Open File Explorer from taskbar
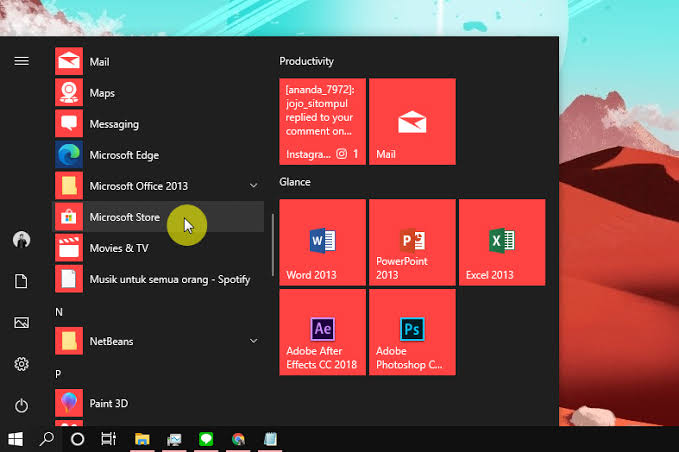Viewport: 679px width, 452px height. pos(142,439)
